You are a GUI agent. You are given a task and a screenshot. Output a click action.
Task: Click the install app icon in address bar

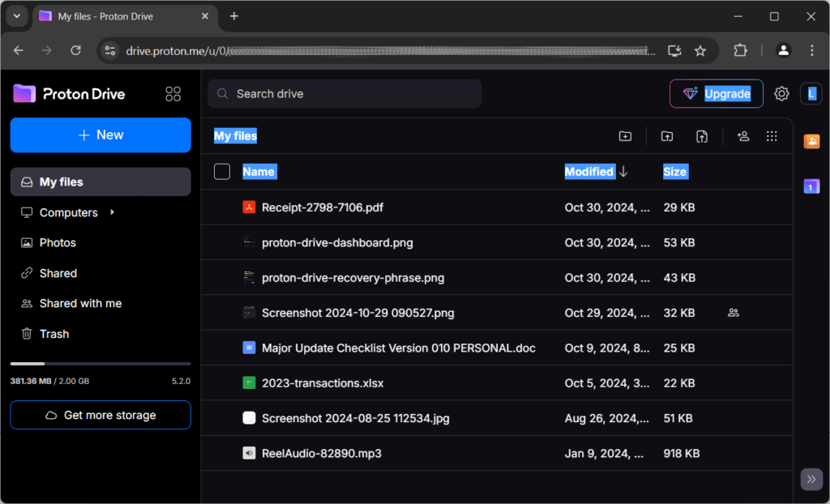[674, 51]
